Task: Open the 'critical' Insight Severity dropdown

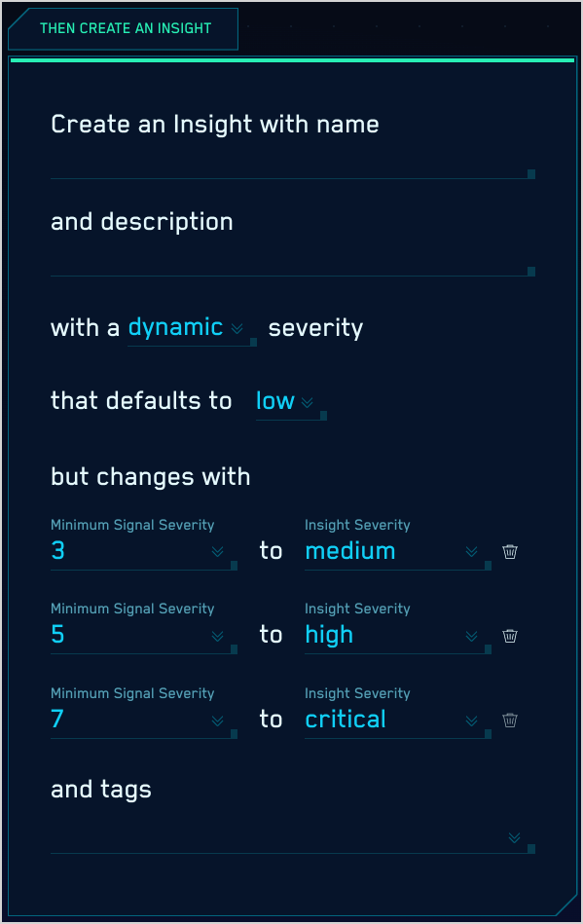Action: point(471,721)
